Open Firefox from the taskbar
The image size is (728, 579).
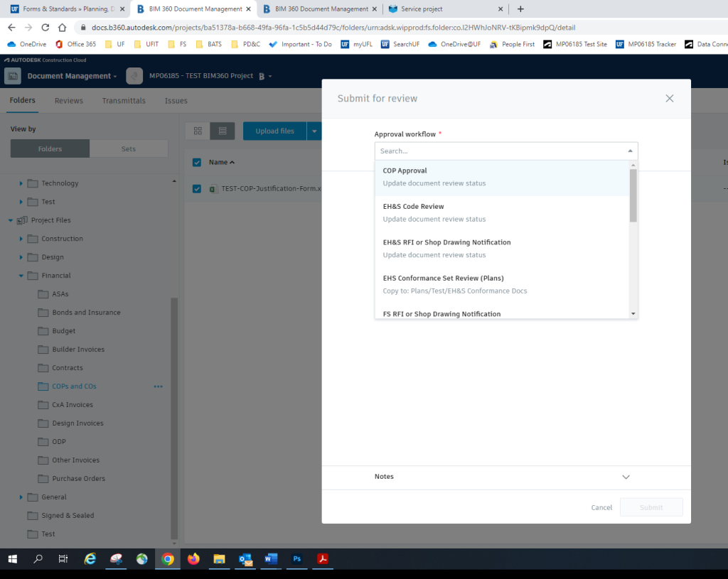(x=193, y=559)
